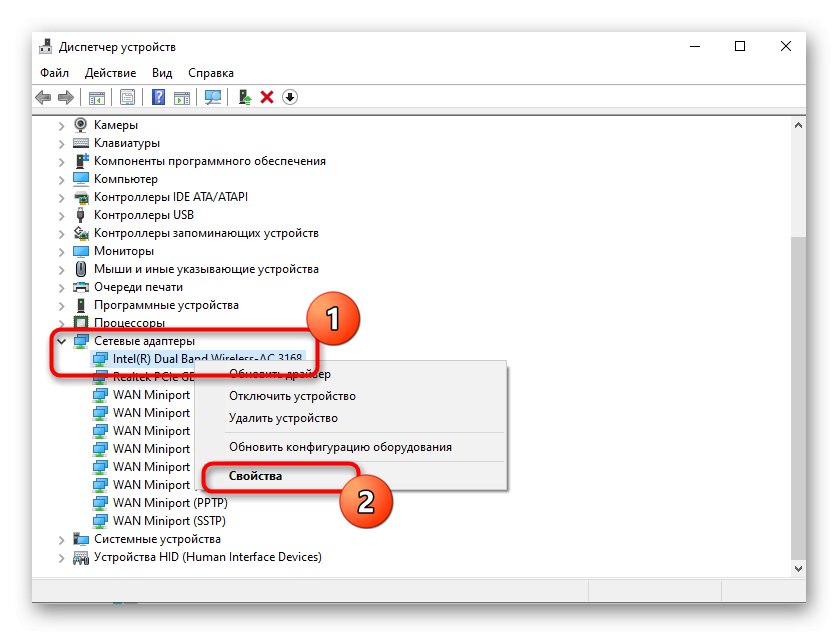Choose Удалить устройство in context menu
This screenshot has height=636, width=838.
283,418
